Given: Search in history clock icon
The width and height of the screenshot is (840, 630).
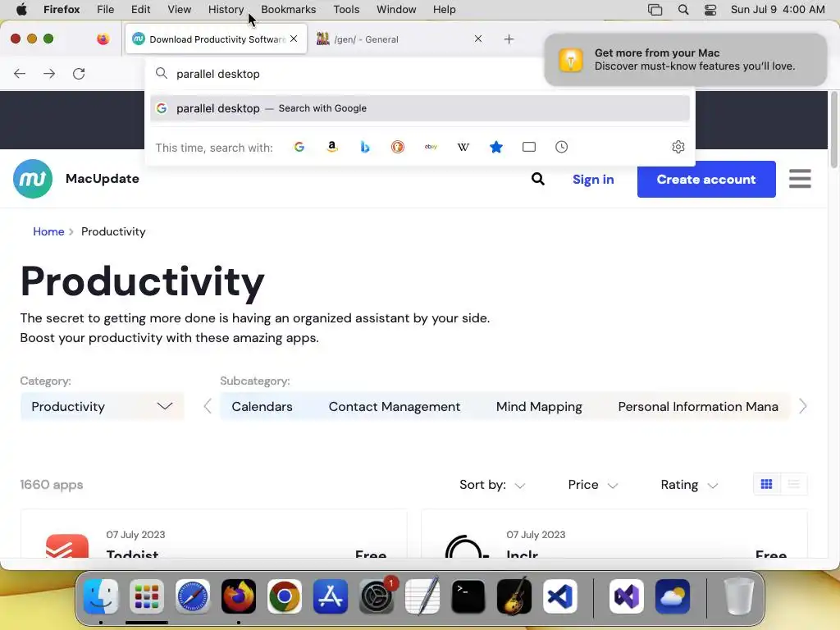Looking at the screenshot, I should (x=561, y=147).
